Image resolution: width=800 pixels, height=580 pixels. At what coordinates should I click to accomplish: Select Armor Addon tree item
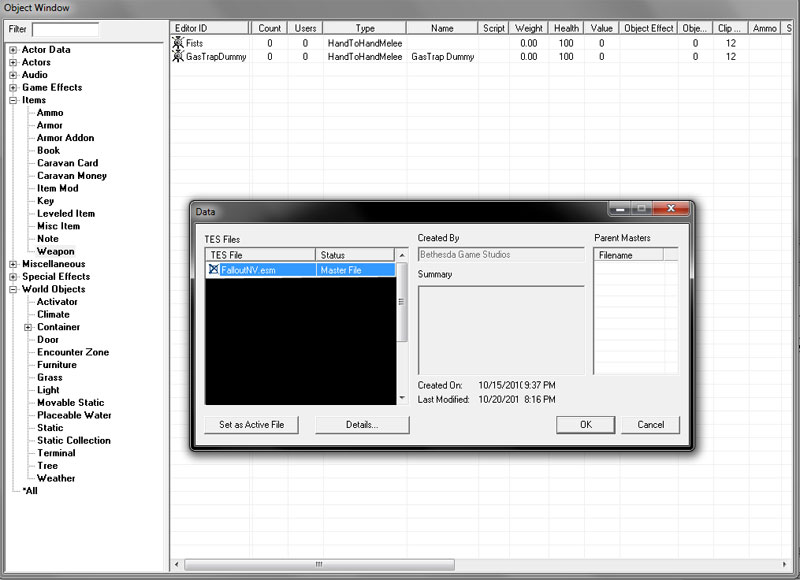tap(65, 138)
